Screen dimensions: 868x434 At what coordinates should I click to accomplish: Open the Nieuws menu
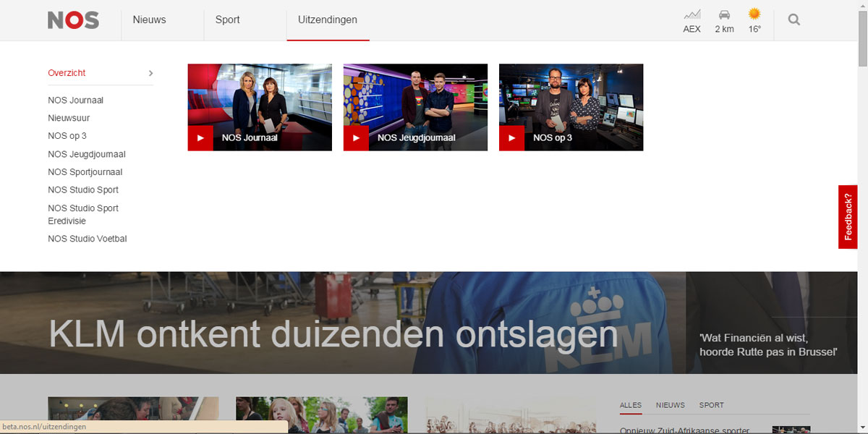(x=149, y=20)
